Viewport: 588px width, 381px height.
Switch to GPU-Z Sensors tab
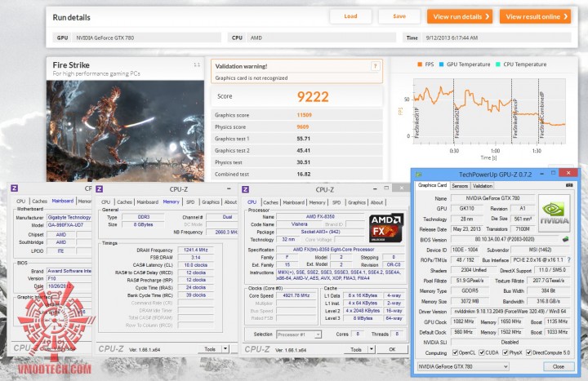pos(460,186)
